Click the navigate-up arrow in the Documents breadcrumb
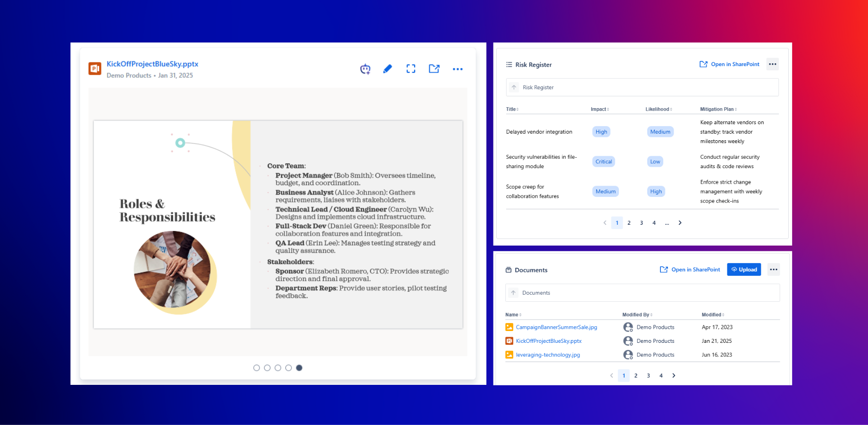The height and width of the screenshot is (425, 868). pyautogui.click(x=513, y=292)
